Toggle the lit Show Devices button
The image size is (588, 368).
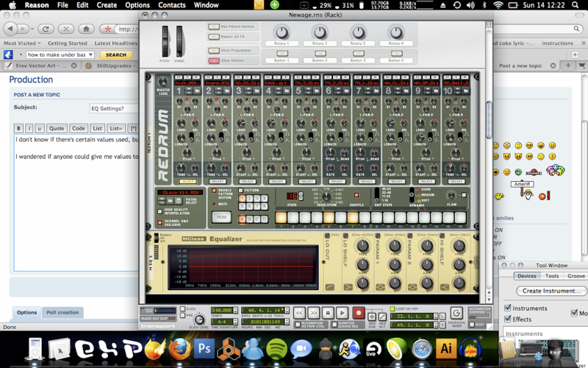(214, 60)
